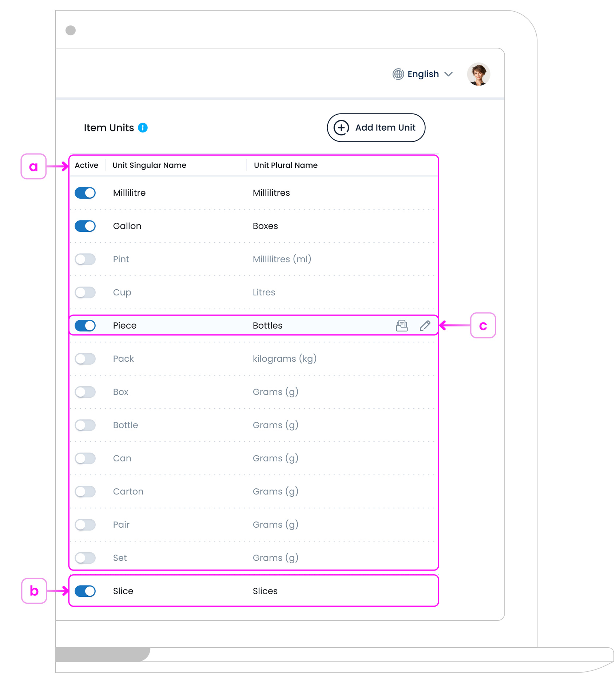This screenshot has width=616, height=683.
Task: Turn on the Bottle unit toggle
Action: click(x=86, y=425)
